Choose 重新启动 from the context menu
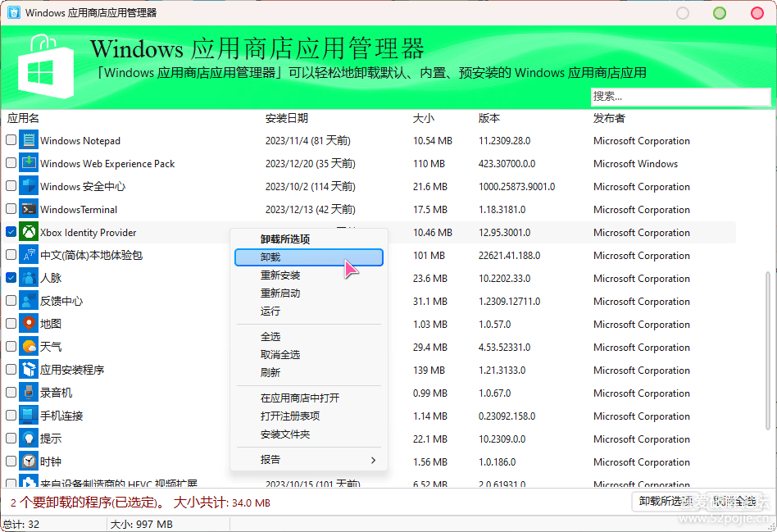Viewport: 777px width, 532px height. click(309, 293)
